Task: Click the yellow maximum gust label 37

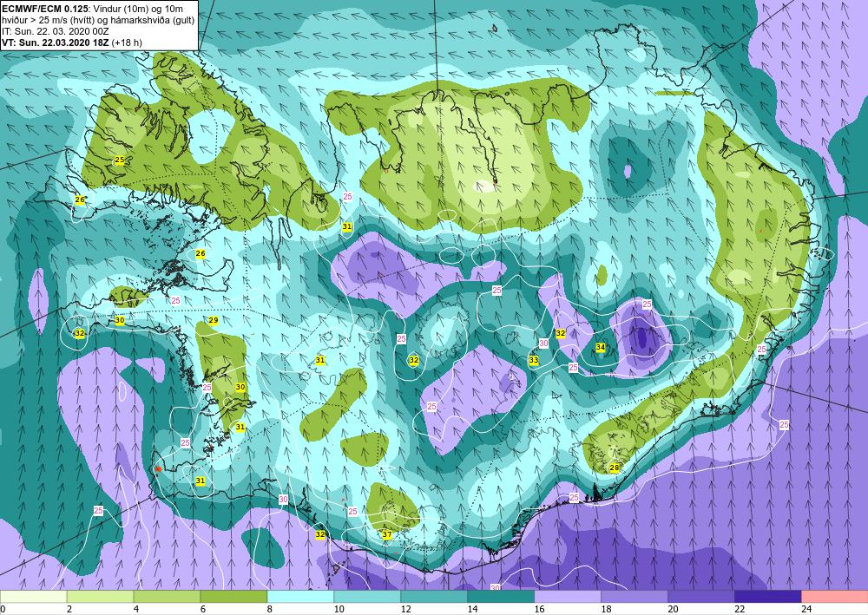Action: click(x=387, y=534)
